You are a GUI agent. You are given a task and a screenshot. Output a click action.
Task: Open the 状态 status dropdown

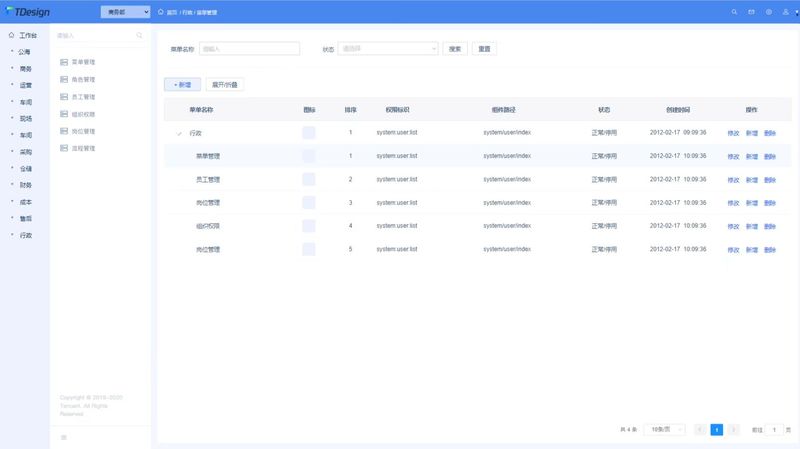388,48
